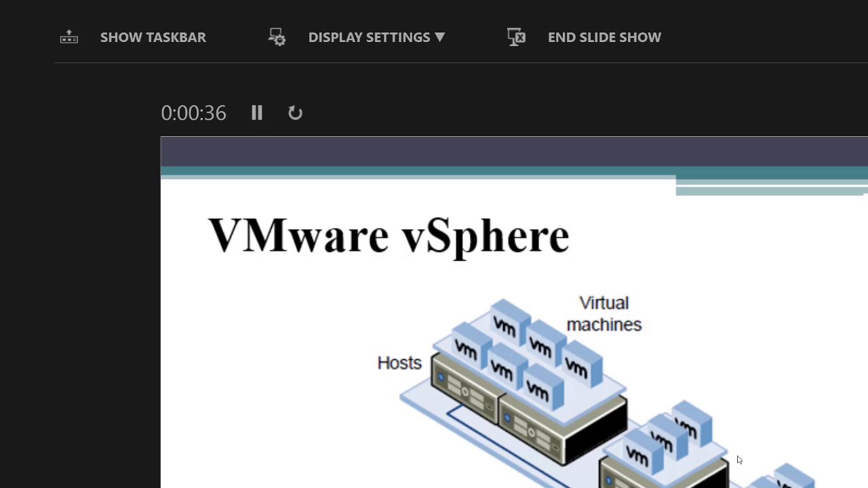This screenshot has width=868, height=488.
Task: Click the VMware vSphere slide title
Action: pyautogui.click(x=388, y=236)
